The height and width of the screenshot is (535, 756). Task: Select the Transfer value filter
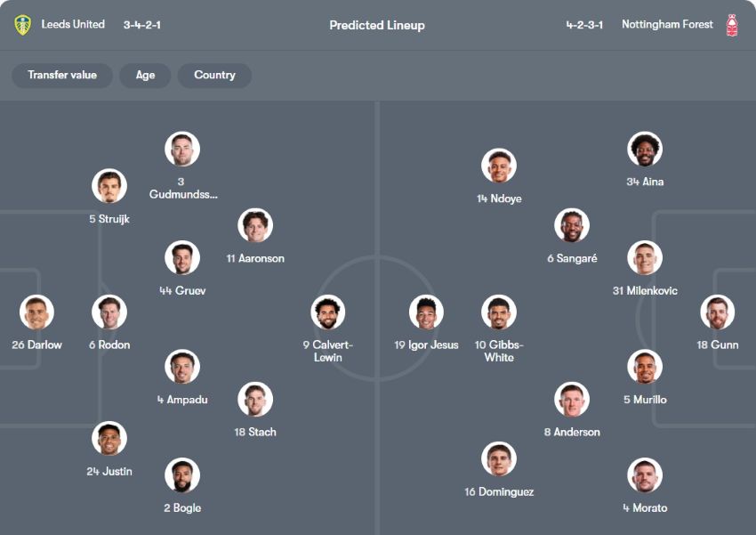click(61, 76)
